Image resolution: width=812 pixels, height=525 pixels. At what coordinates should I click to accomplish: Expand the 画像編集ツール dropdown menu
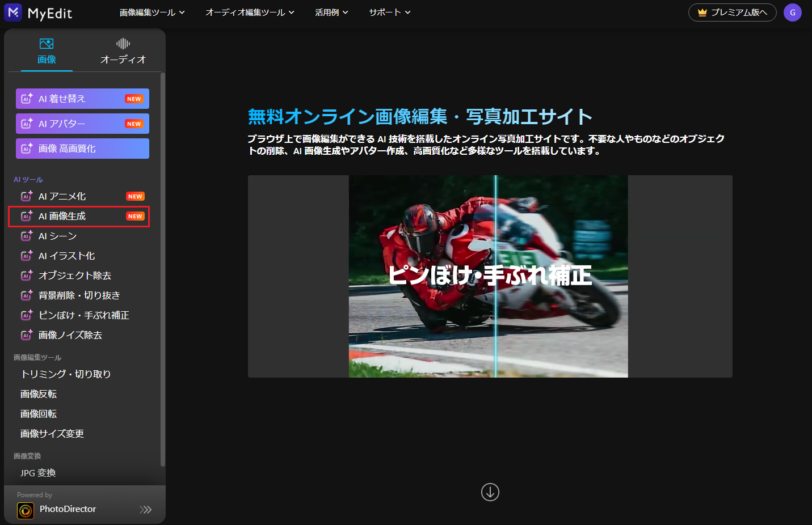click(x=152, y=12)
